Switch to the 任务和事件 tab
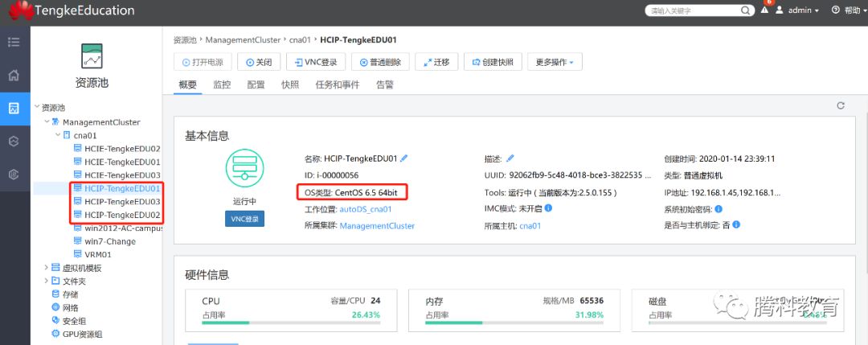The height and width of the screenshot is (345, 868). (337, 84)
